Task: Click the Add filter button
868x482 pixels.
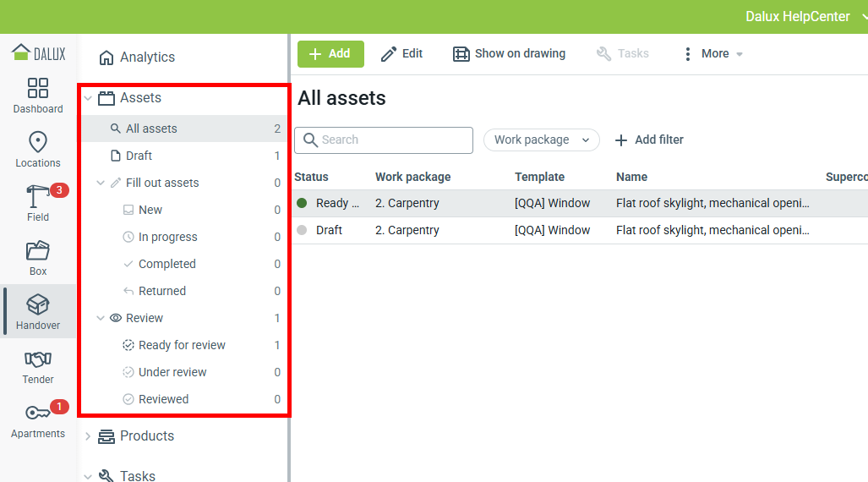Action: (x=648, y=140)
